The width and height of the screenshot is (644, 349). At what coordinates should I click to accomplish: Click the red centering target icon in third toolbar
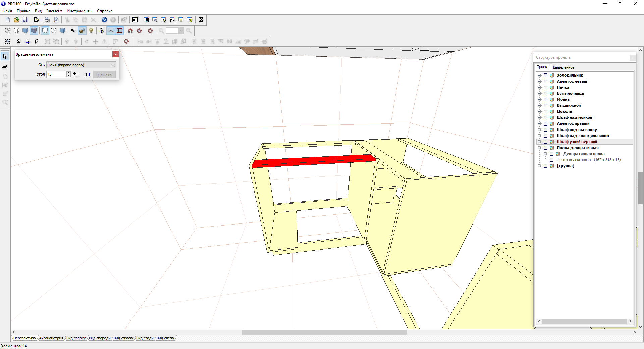coord(126,41)
